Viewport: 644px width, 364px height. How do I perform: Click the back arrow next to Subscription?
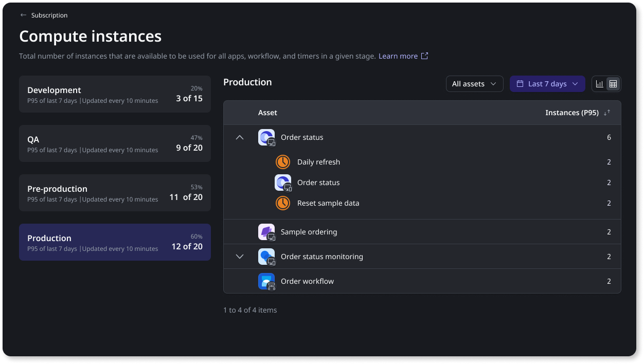pyautogui.click(x=23, y=15)
